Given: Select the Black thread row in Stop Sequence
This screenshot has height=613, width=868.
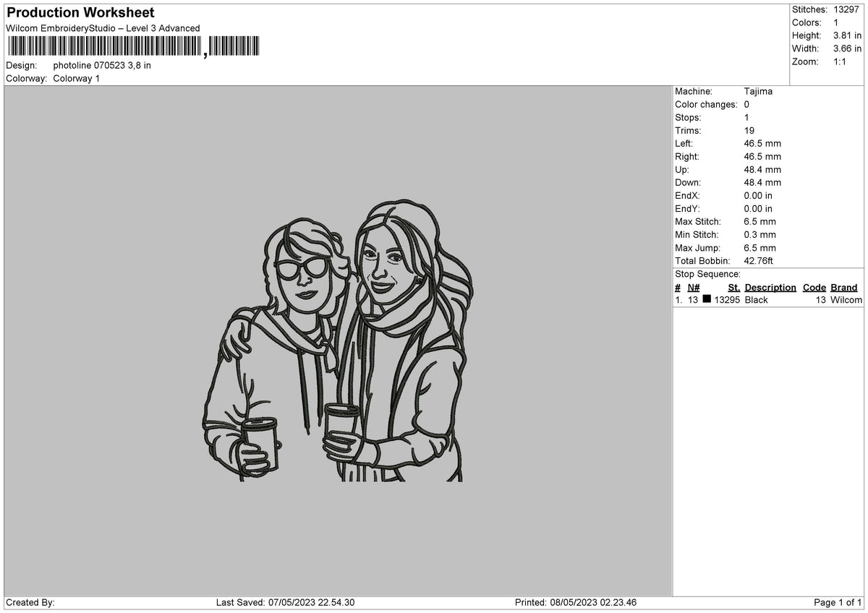Looking at the screenshot, I should click(768, 299).
